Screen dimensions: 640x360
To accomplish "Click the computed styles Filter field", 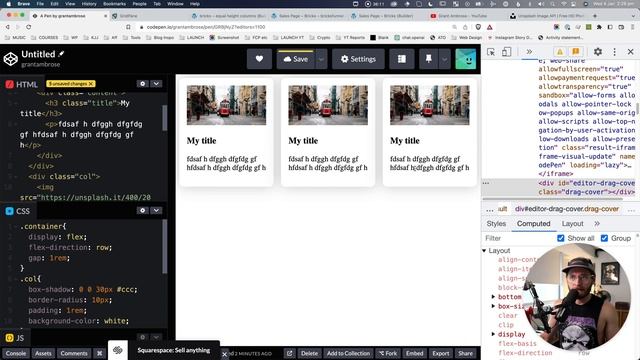I will [x=518, y=238].
